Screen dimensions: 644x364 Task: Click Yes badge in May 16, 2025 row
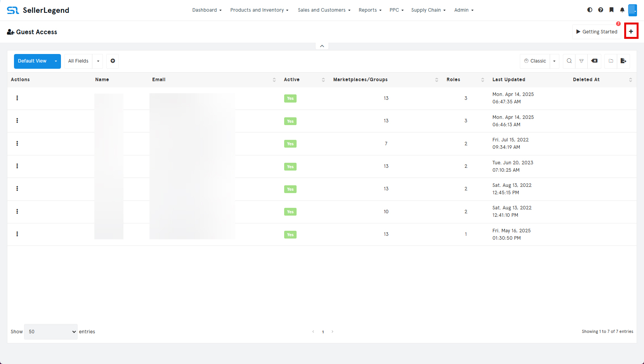tap(290, 235)
